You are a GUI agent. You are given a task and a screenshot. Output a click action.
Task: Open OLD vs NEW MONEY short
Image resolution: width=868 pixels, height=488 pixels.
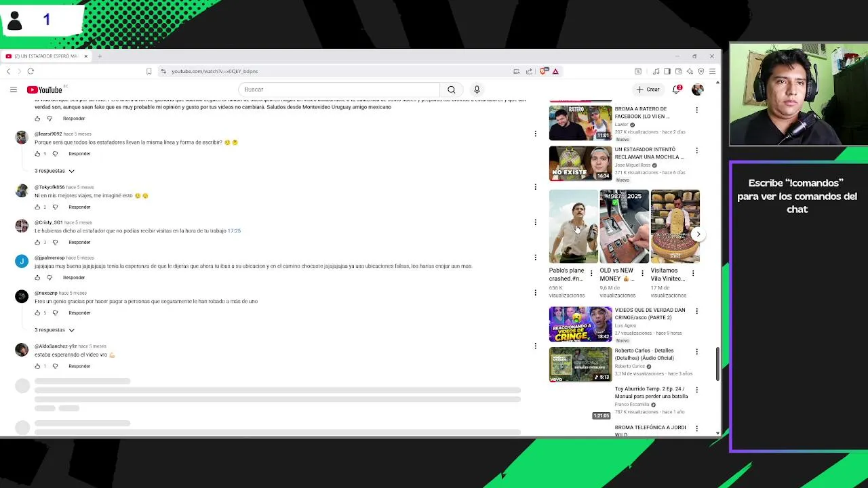coord(624,226)
